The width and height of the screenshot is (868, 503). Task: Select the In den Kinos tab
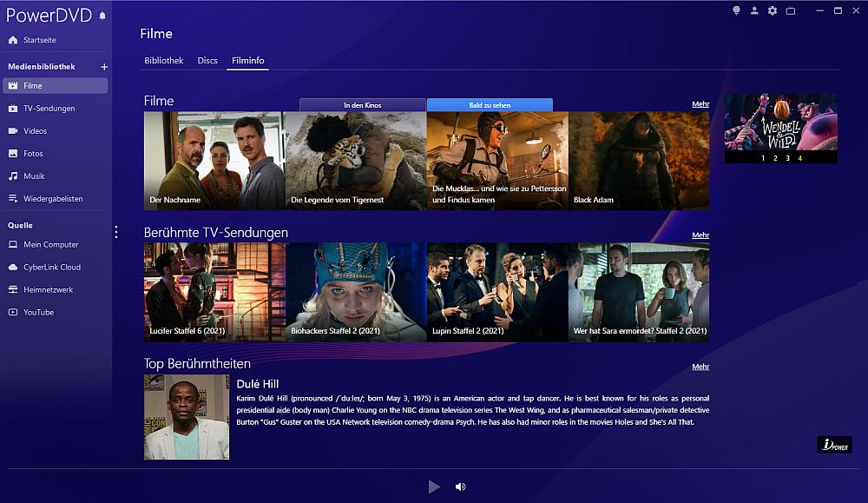(x=363, y=105)
